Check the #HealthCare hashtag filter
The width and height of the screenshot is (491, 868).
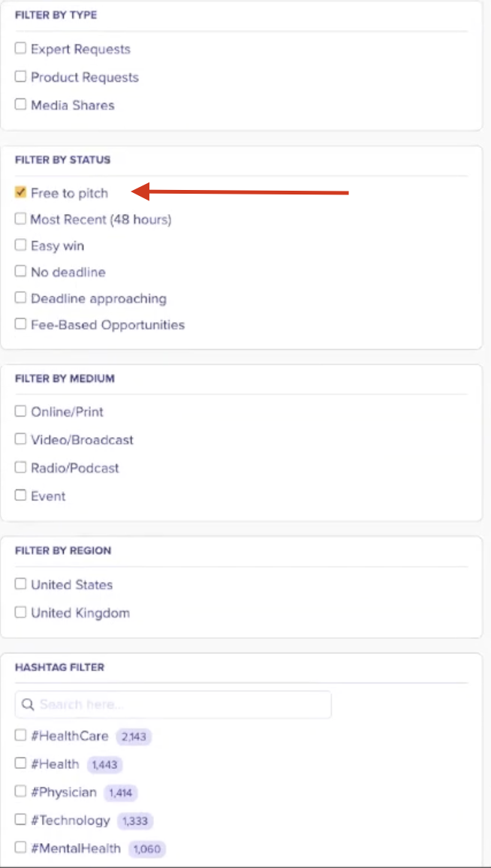tap(20, 736)
